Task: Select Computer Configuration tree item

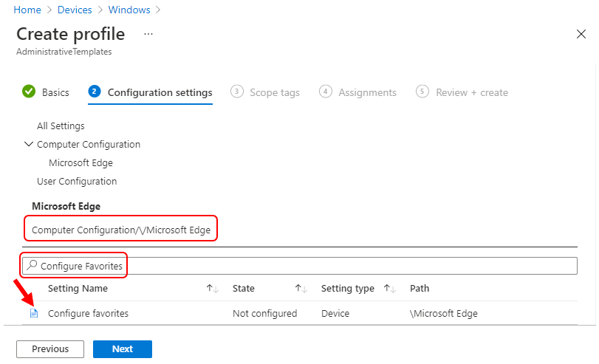Action: [x=89, y=145]
